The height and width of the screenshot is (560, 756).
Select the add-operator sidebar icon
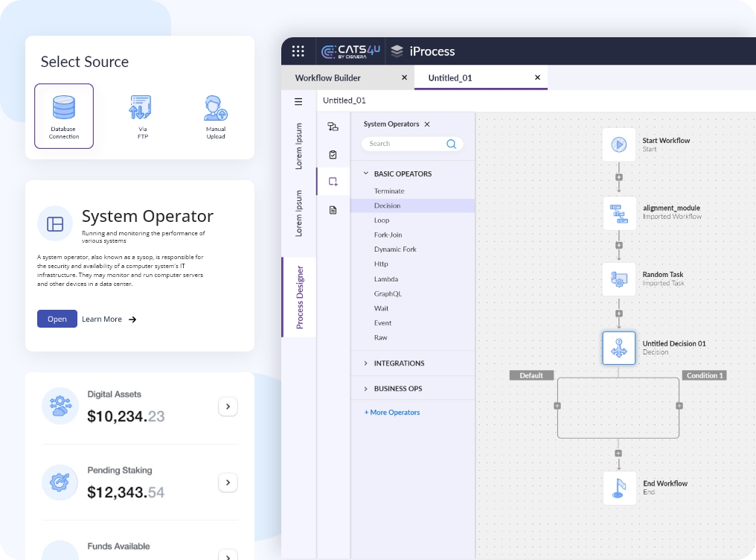tap(333, 182)
